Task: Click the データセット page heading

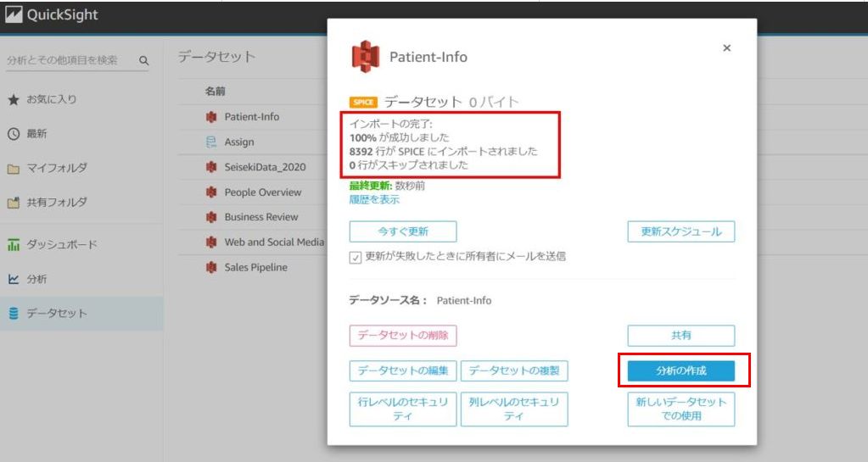Action: coord(216,57)
